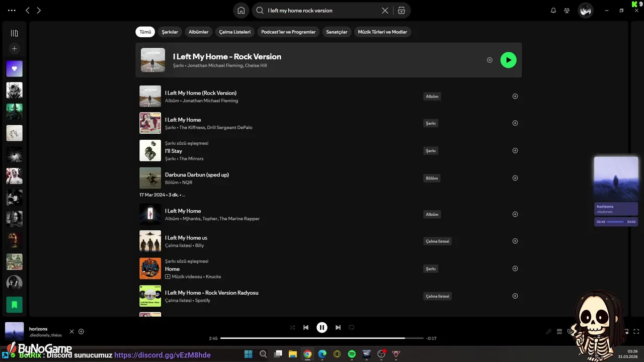Select the Şarkılar filter chip
This screenshot has height=362, width=644.
point(170,32)
